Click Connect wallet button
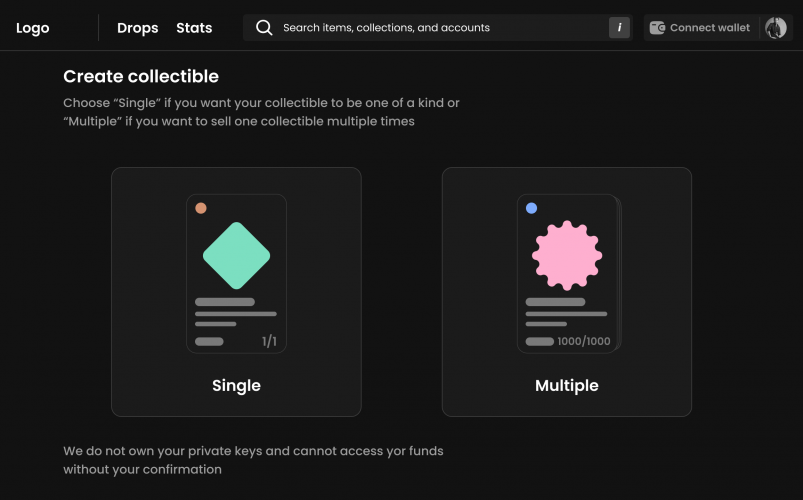Viewport: 803px width, 500px height. (700, 28)
